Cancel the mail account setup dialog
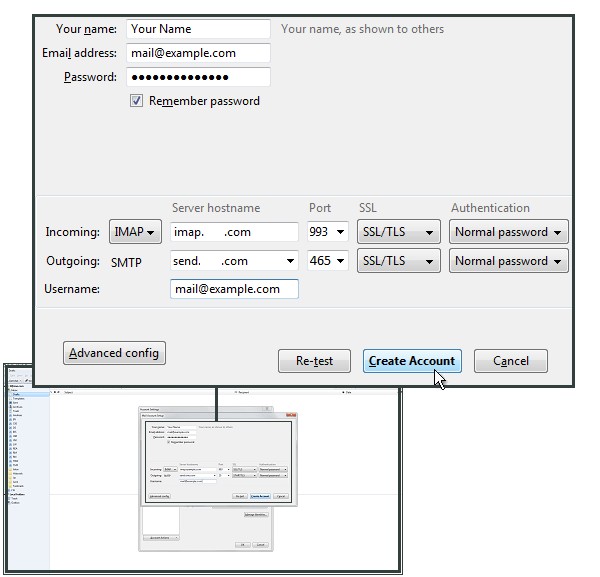Screen dimensions: 600x577 click(x=510, y=361)
